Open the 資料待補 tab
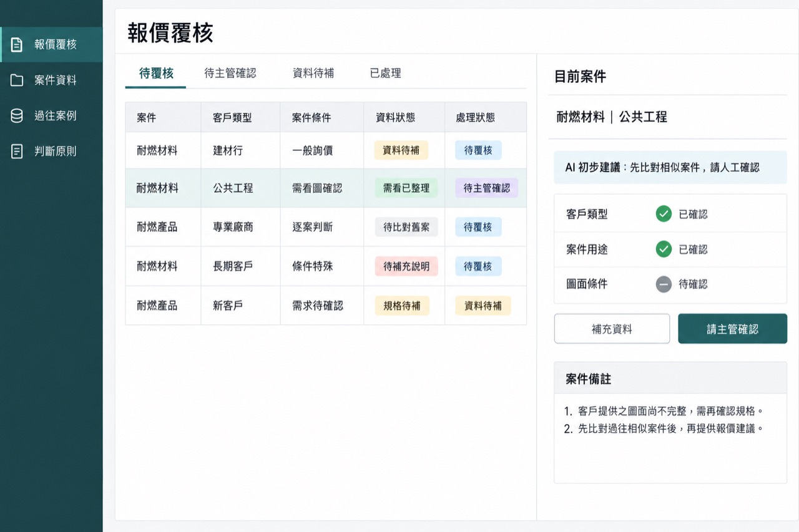This screenshot has width=799, height=532. pos(313,74)
